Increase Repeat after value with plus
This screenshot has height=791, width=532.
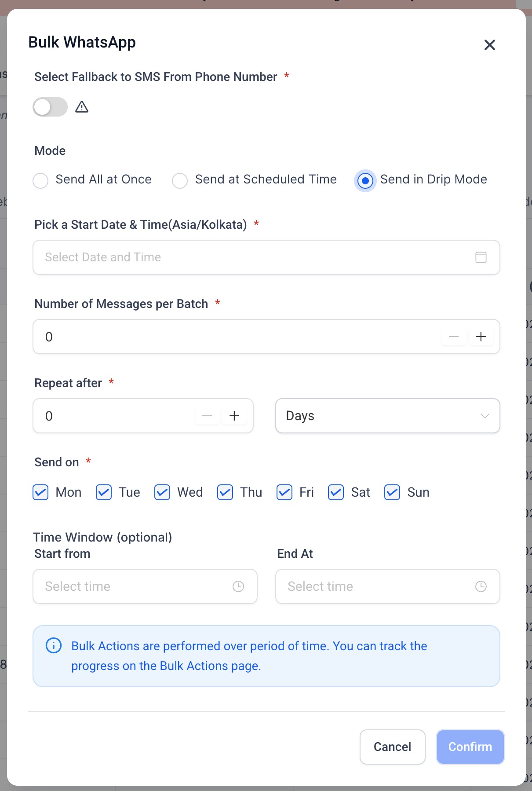coord(234,416)
